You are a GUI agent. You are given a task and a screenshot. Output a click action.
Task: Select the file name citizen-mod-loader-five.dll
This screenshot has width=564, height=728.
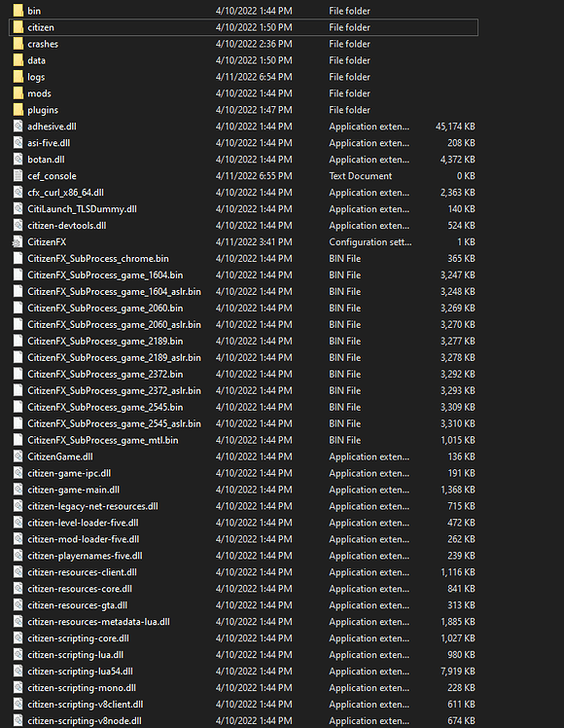pyautogui.click(x=84, y=539)
